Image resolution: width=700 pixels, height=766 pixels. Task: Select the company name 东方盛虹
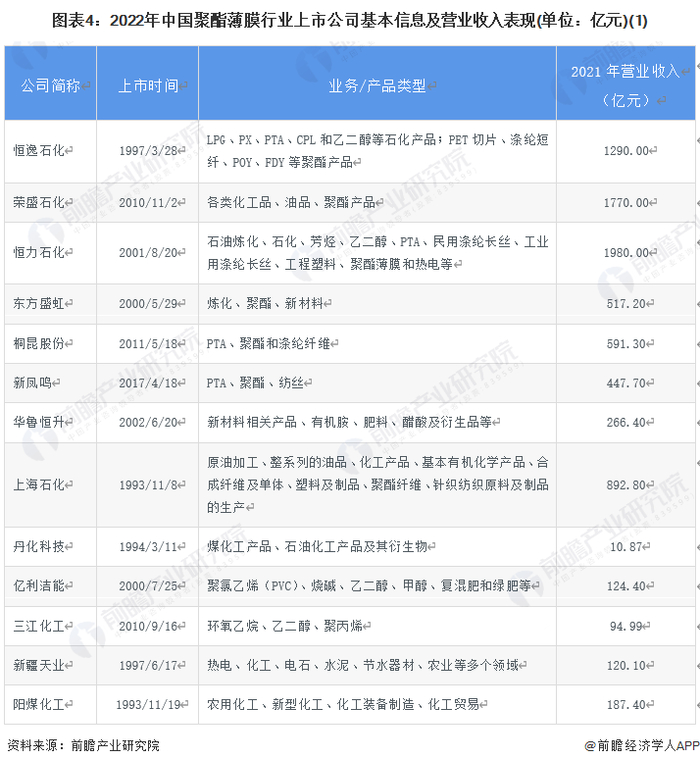39,303
